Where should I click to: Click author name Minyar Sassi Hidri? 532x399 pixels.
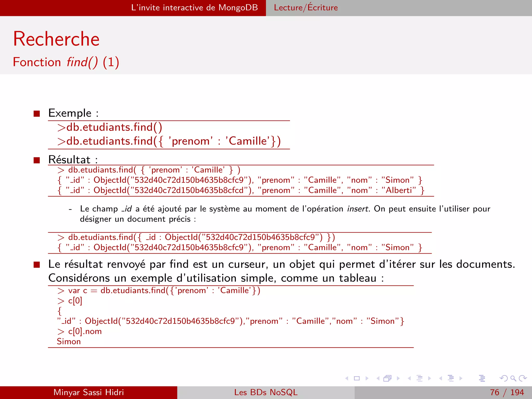[89, 392]
